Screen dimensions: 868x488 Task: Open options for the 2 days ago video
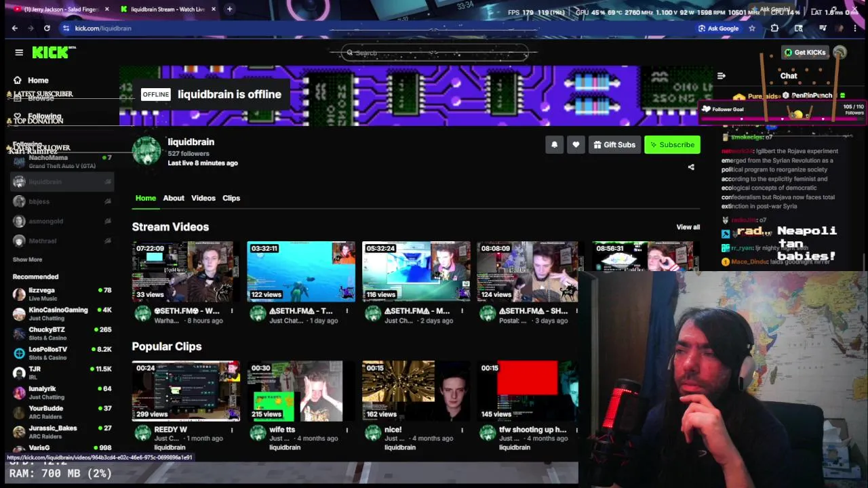[462, 311]
